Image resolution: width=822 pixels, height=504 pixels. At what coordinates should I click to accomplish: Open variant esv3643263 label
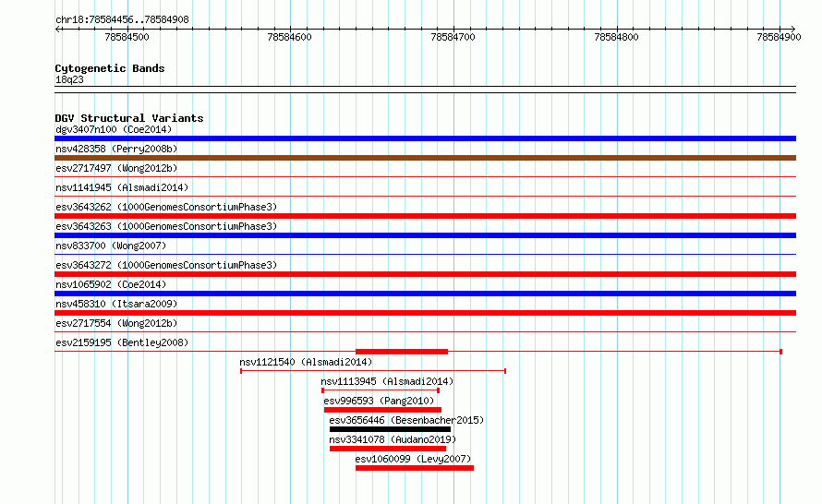coord(166,226)
